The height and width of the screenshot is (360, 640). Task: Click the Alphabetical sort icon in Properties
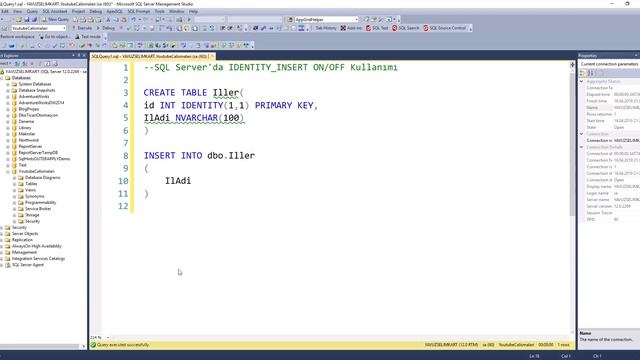click(591, 73)
